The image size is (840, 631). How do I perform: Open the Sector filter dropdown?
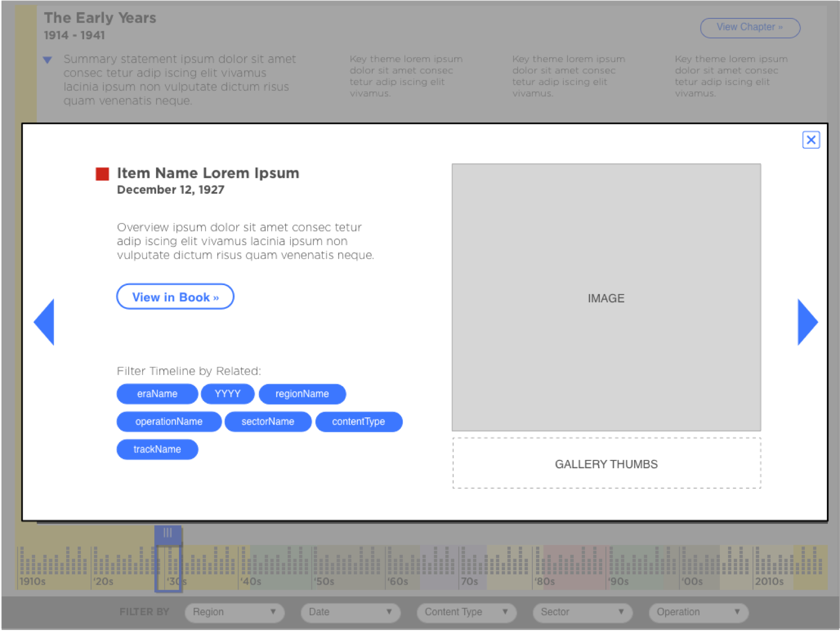coord(583,612)
